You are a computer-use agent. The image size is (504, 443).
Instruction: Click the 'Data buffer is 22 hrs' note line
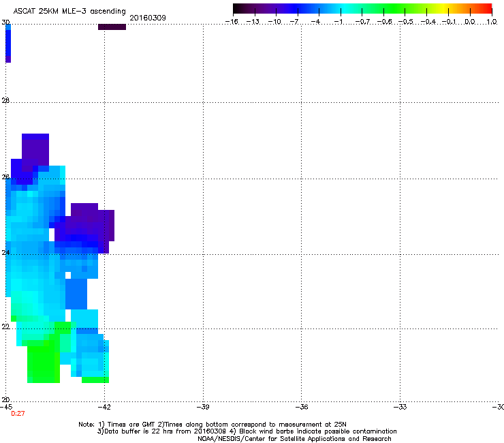tap(247, 431)
